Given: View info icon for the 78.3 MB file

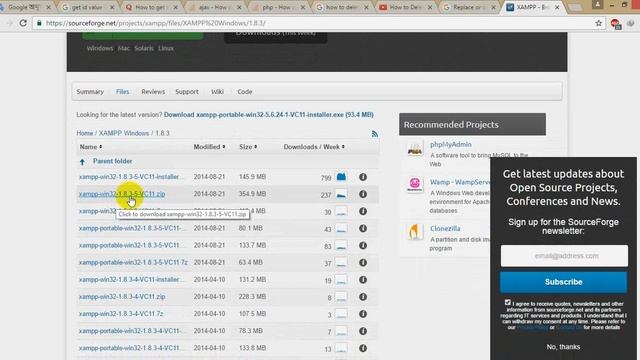Looking at the screenshot, I should coord(362,331).
